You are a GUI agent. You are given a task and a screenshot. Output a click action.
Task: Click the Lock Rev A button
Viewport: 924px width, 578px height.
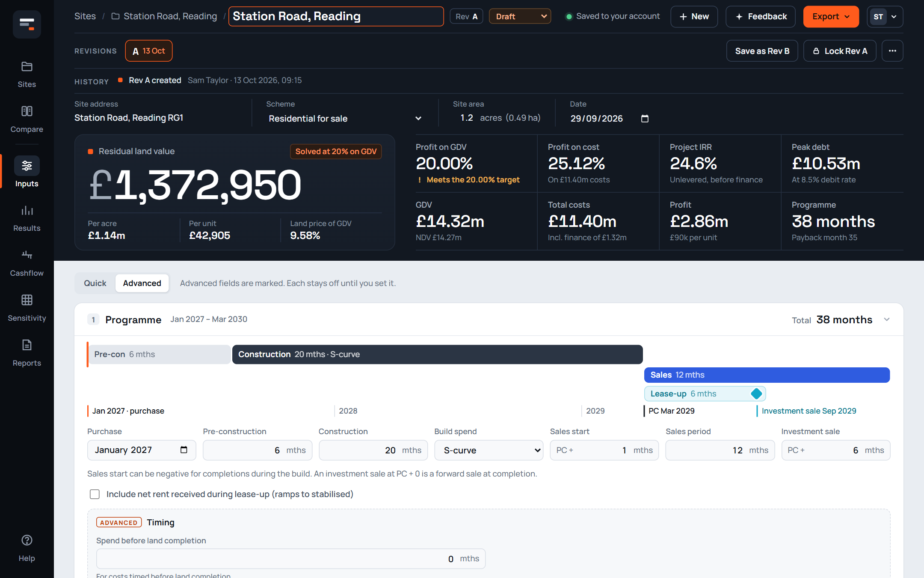pos(839,51)
